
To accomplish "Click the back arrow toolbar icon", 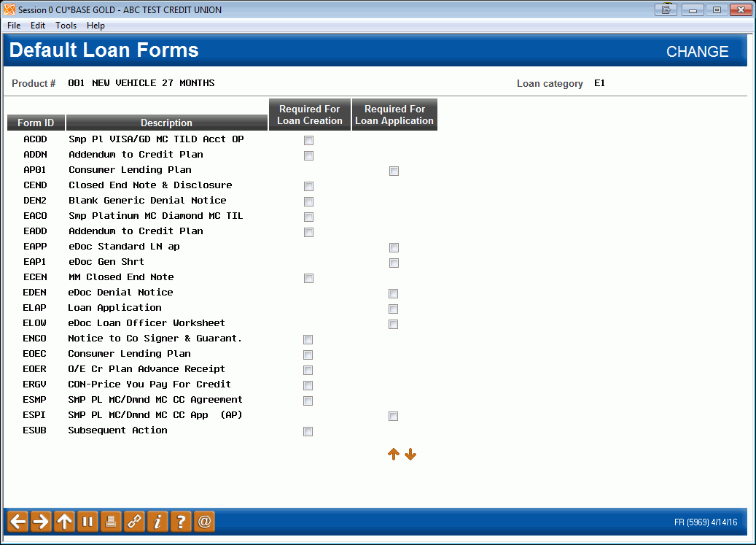I will coord(17,522).
